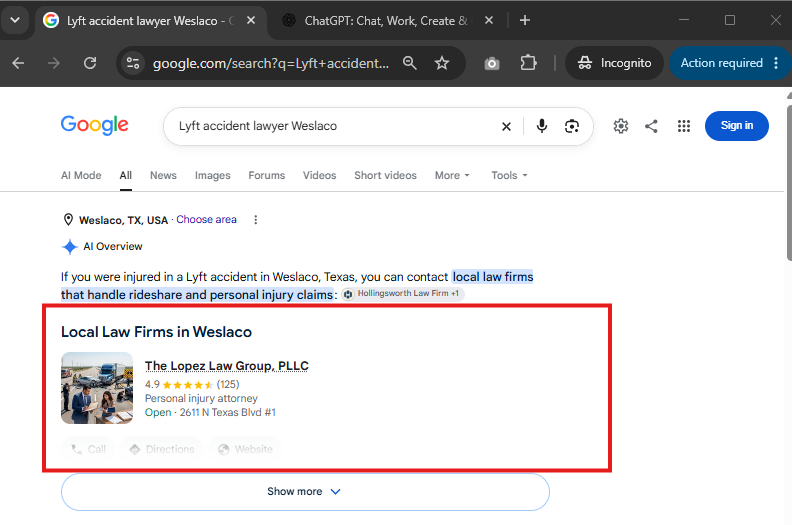Image resolution: width=792 pixels, height=525 pixels.
Task: Open the Short videos tab
Action: pyautogui.click(x=385, y=175)
